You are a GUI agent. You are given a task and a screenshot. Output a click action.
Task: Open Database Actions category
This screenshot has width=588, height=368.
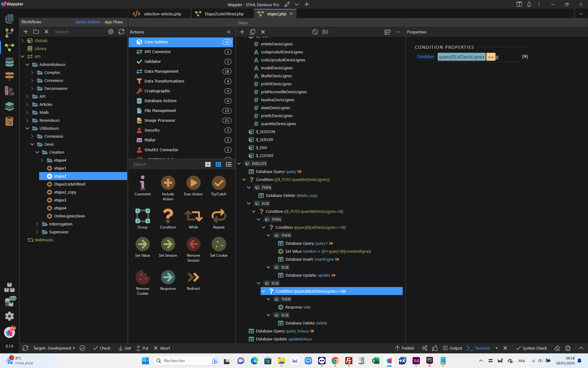click(x=181, y=101)
